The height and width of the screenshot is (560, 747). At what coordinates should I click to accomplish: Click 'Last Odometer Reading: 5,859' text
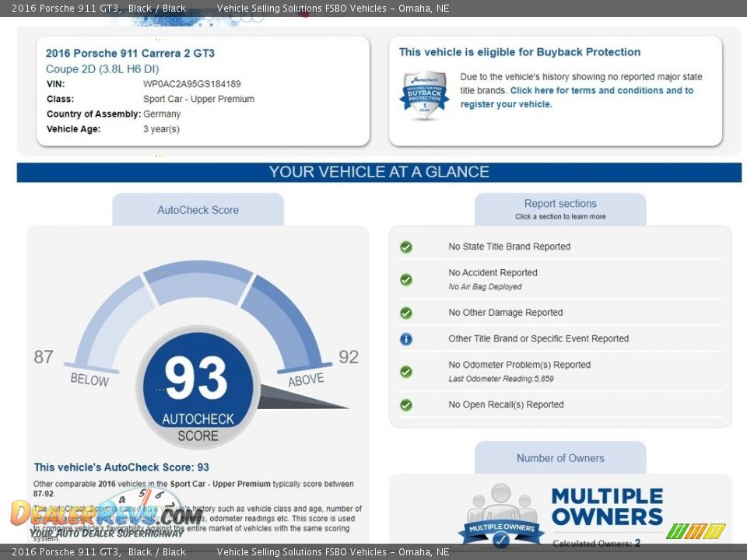coord(500,379)
